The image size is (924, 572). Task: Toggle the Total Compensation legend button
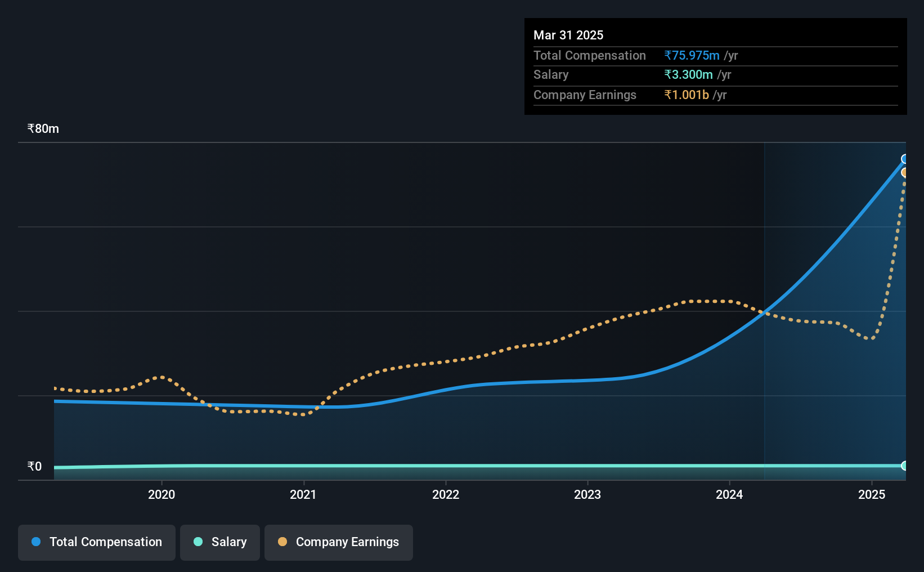tap(97, 542)
